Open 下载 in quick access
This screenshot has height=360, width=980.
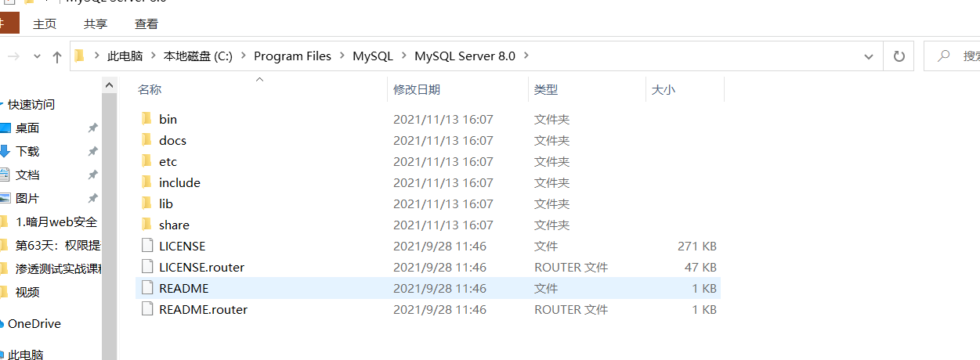pyautogui.click(x=27, y=151)
